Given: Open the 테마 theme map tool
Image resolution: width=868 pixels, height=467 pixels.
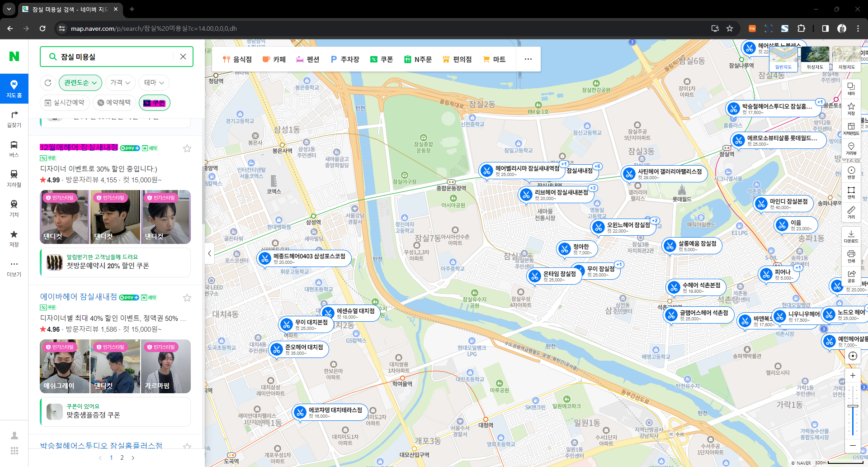Looking at the screenshot, I should point(851,89).
